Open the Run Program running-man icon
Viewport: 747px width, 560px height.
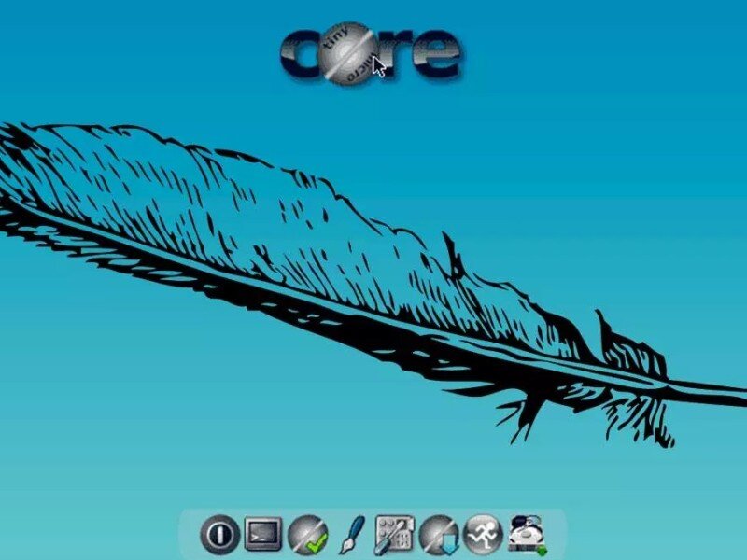[x=483, y=534]
